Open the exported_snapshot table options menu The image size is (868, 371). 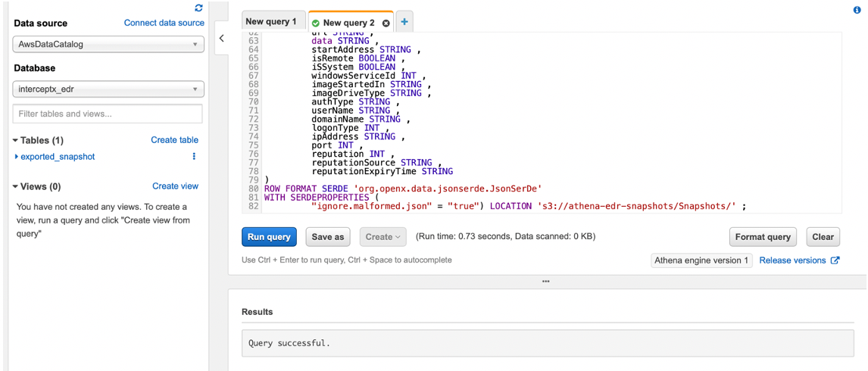pyautogui.click(x=194, y=157)
